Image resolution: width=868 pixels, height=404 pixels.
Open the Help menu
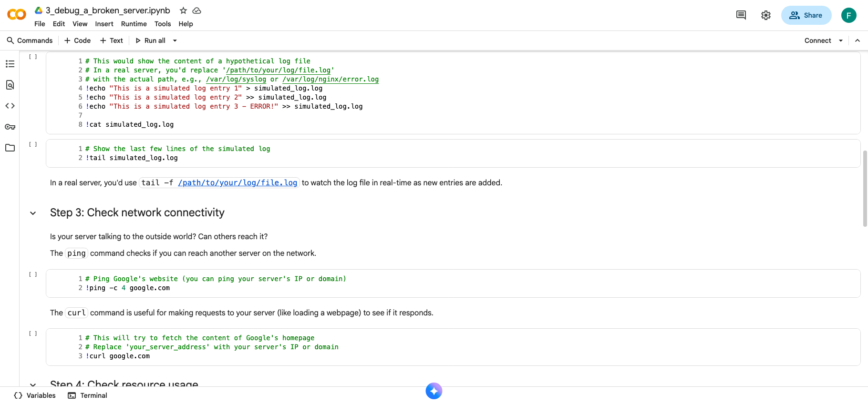186,24
